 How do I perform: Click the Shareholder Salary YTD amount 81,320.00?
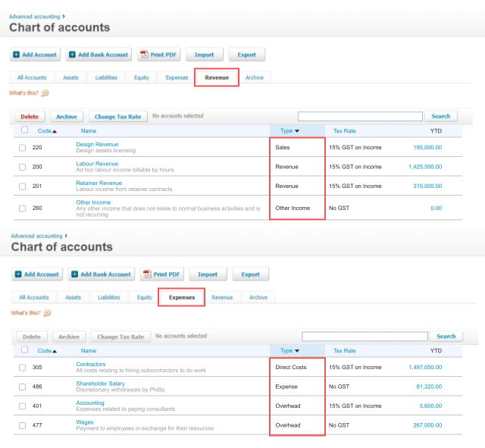[x=427, y=387]
